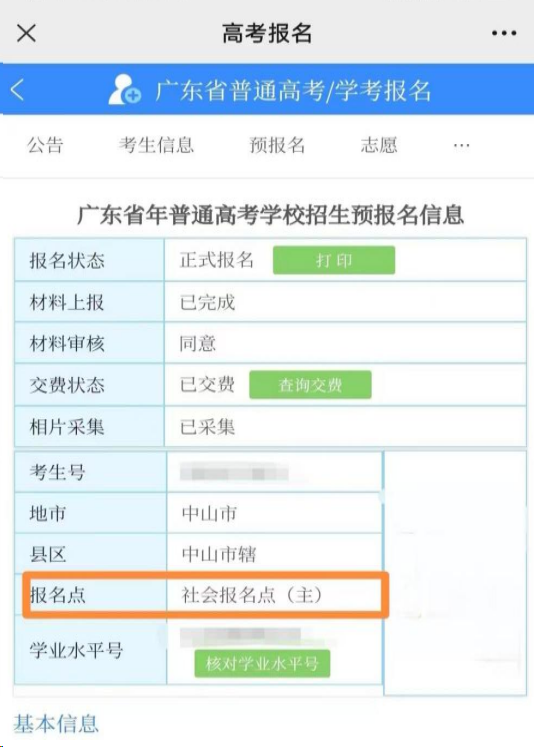Open the 志愿 tab
This screenshot has height=747, width=534.
[x=379, y=145]
